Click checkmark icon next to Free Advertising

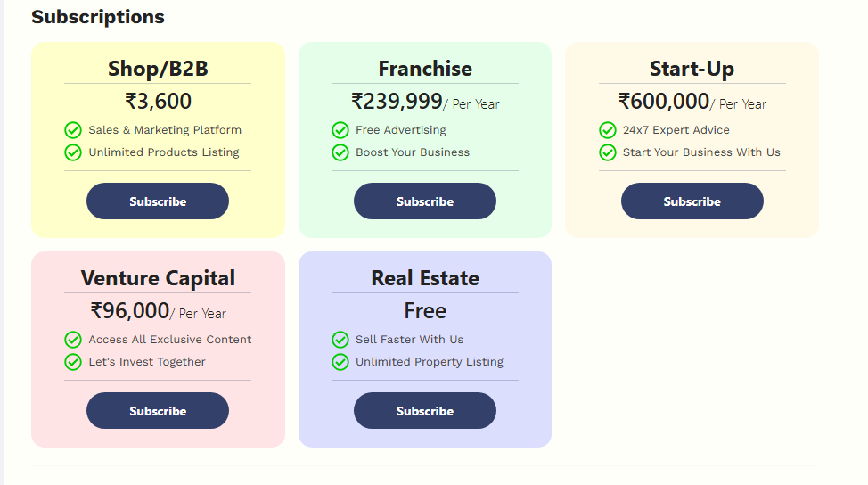click(x=340, y=130)
